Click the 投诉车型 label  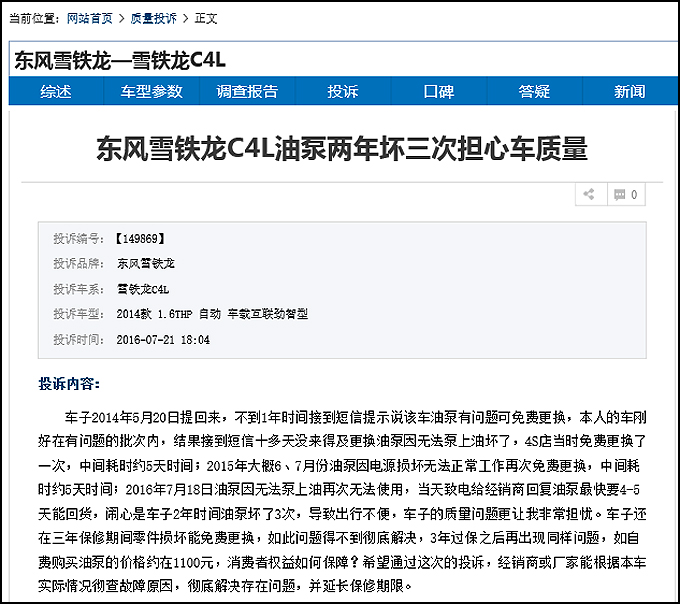(78, 314)
